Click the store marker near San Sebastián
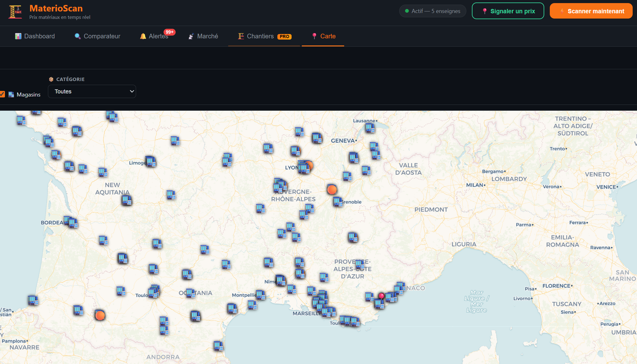637x364 pixels. [x=33, y=300]
